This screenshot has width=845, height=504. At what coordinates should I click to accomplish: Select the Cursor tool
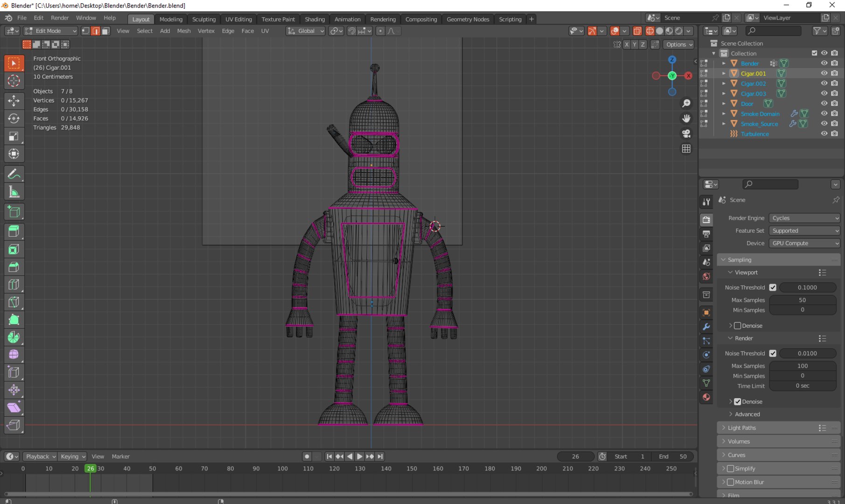tap(14, 81)
